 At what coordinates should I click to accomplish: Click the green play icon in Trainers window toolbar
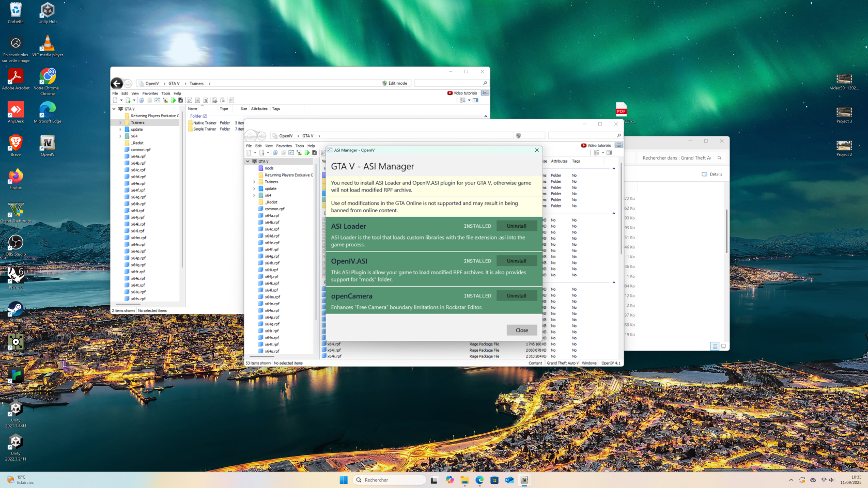click(x=174, y=100)
